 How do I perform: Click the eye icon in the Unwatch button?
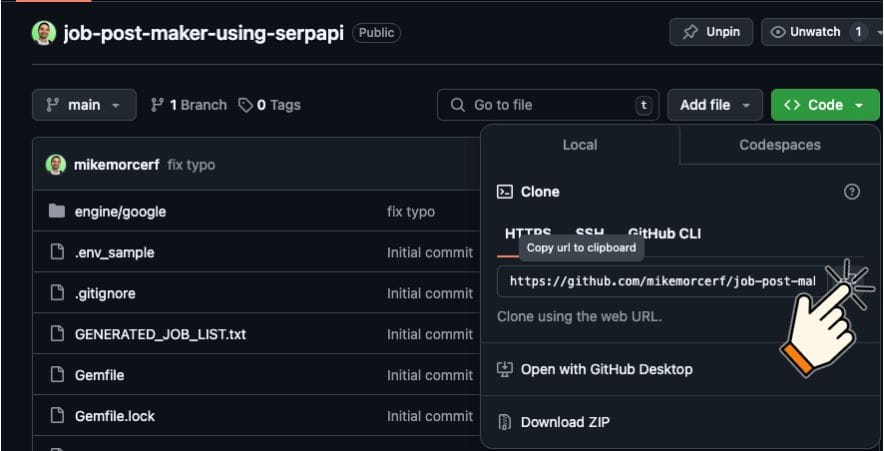click(777, 32)
